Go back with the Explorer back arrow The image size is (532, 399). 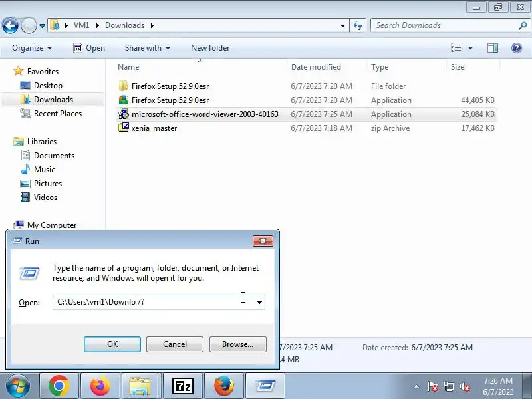tap(10, 25)
